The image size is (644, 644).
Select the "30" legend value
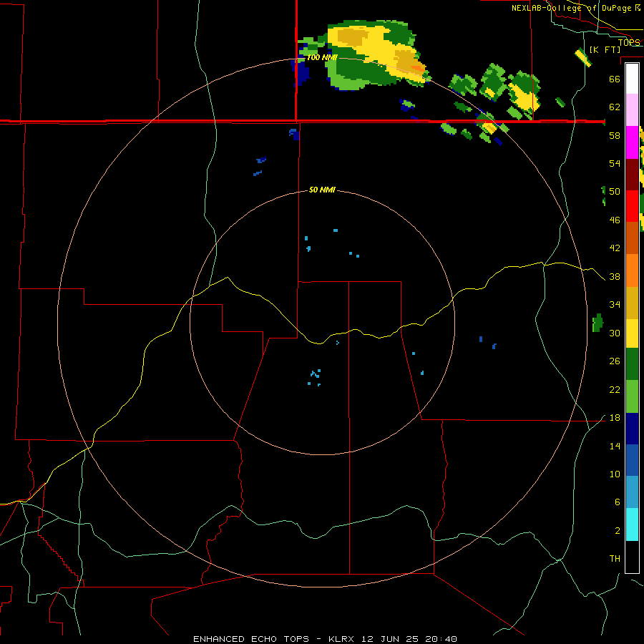click(615, 333)
